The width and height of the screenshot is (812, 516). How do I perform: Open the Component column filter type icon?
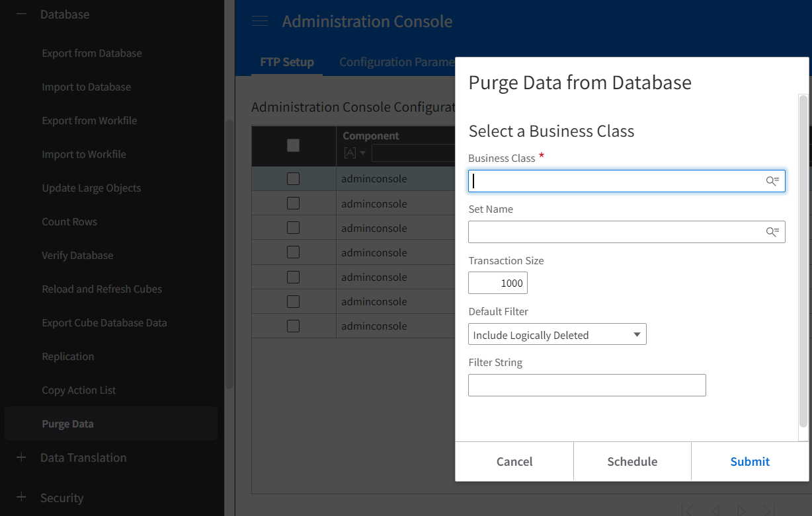[x=354, y=153]
